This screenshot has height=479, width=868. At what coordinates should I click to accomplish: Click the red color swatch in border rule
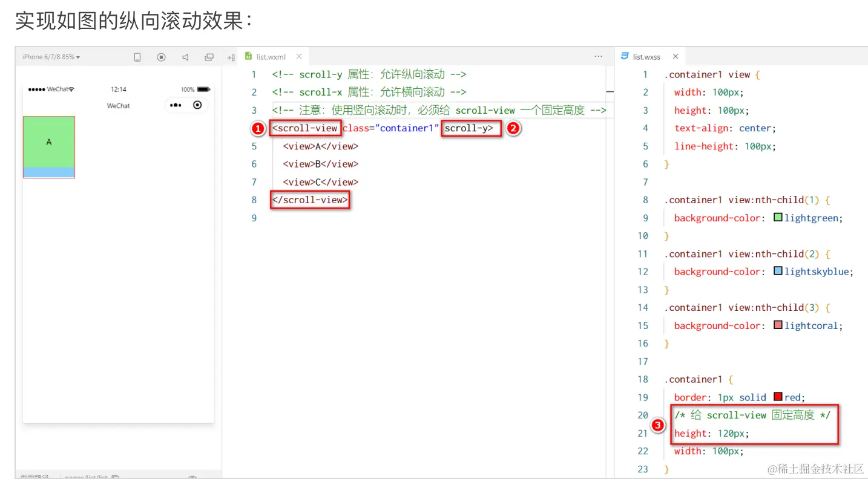pyautogui.click(x=778, y=397)
